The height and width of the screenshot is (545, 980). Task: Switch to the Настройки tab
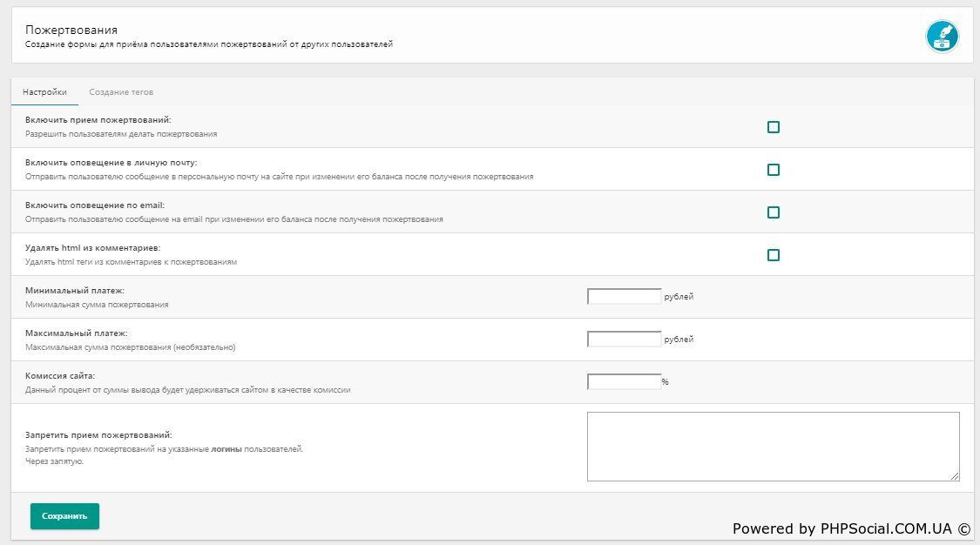coord(44,92)
